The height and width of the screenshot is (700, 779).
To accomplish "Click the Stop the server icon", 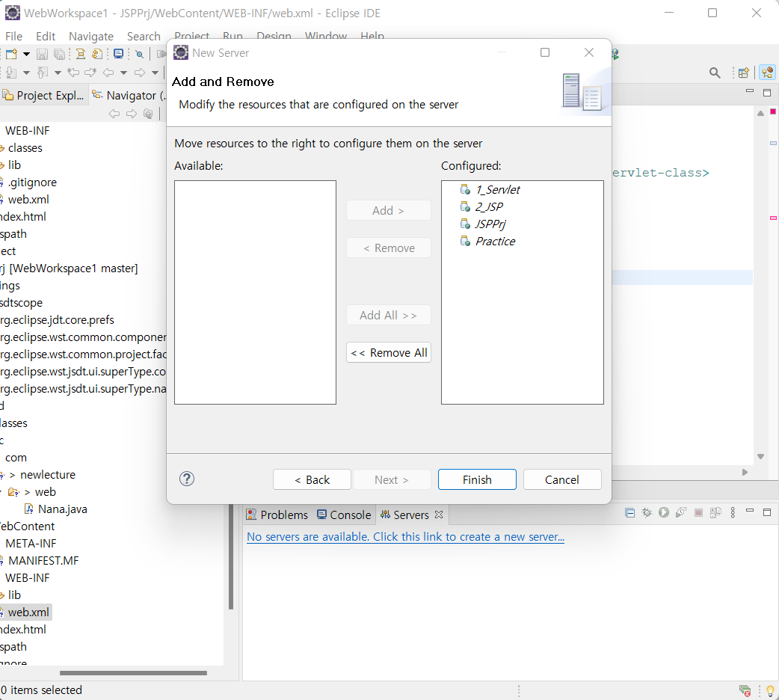I will [x=698, y=512].
